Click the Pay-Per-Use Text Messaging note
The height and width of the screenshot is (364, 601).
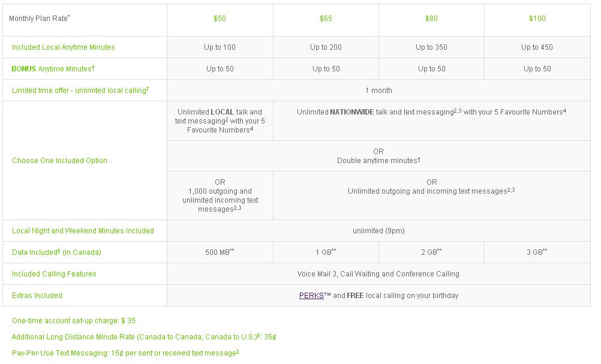[x=125, y=353]
